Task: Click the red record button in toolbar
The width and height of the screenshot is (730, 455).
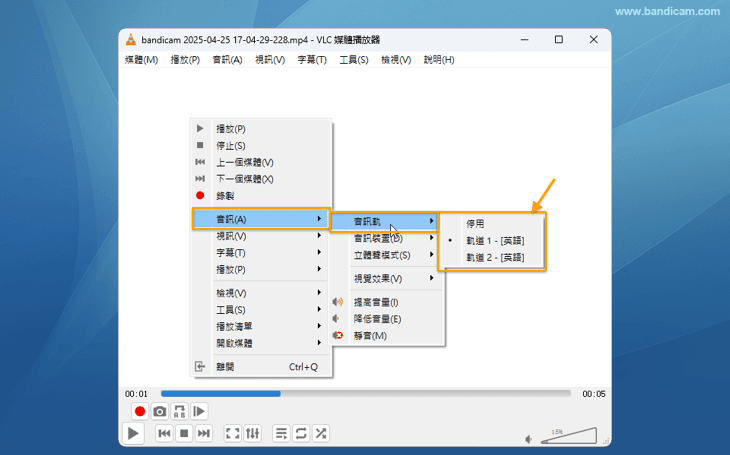Action: click(140, 411)
